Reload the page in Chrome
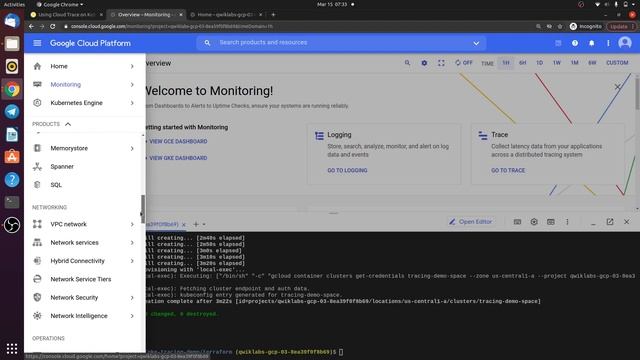Image resolution: width=640 pixels, height=360 pixels. pos(53,26)
